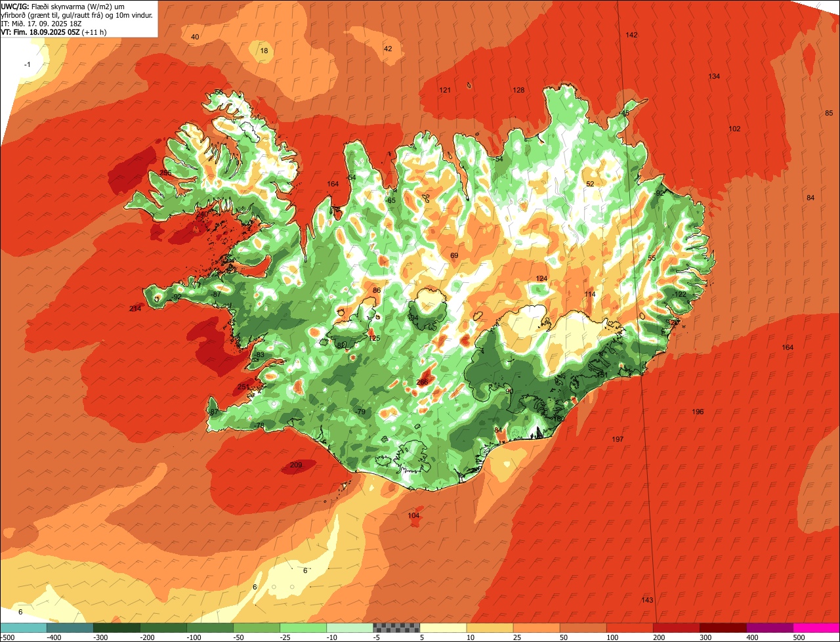Click the flux value 121 north of Iceland
The image size is (840, 642).
pos(445,91)
